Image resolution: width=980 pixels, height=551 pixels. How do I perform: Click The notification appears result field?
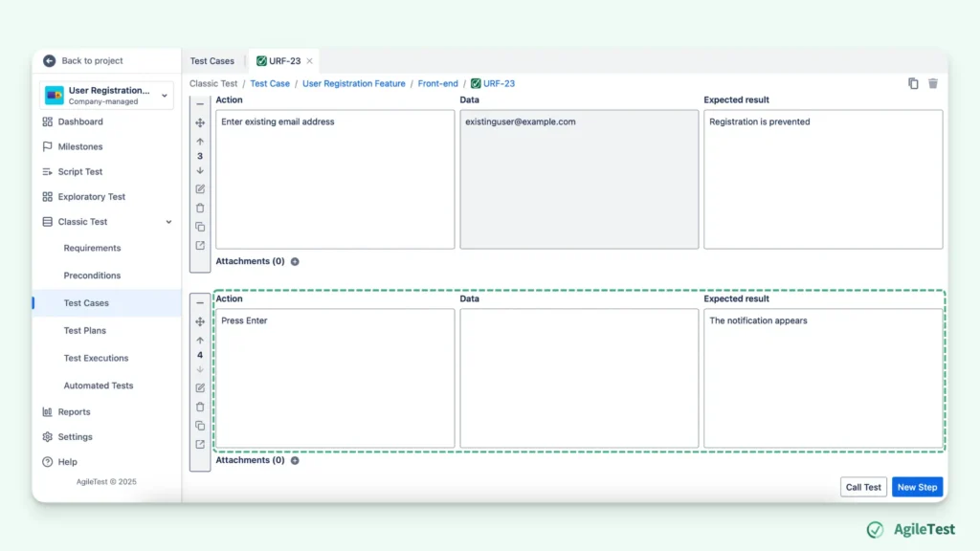[823, 378]
